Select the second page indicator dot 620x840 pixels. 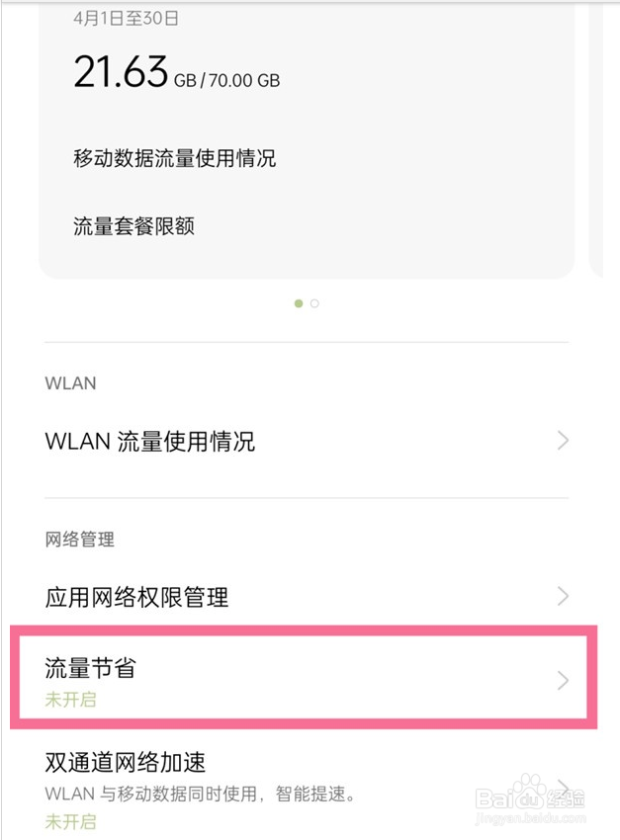pos(314,303)
